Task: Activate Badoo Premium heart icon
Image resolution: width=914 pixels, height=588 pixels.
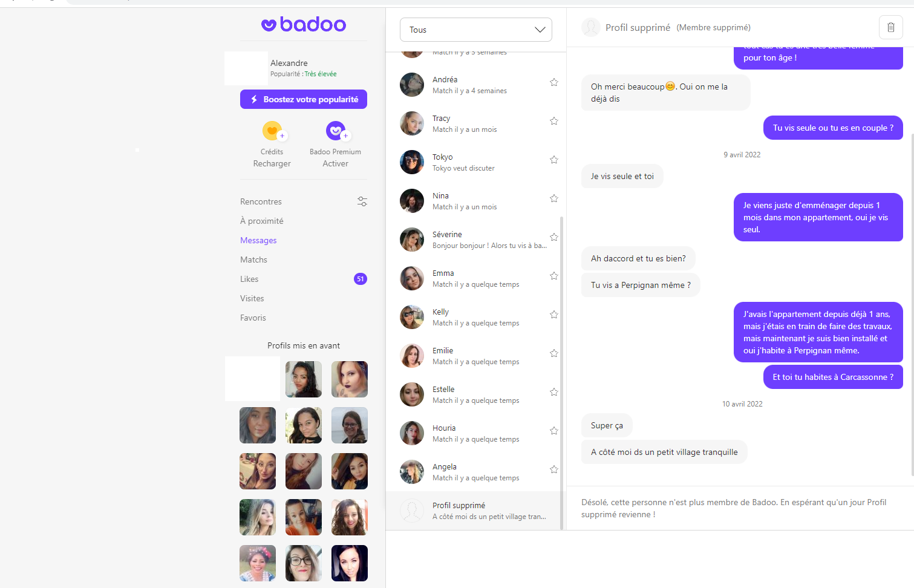Action: point(336,131)
